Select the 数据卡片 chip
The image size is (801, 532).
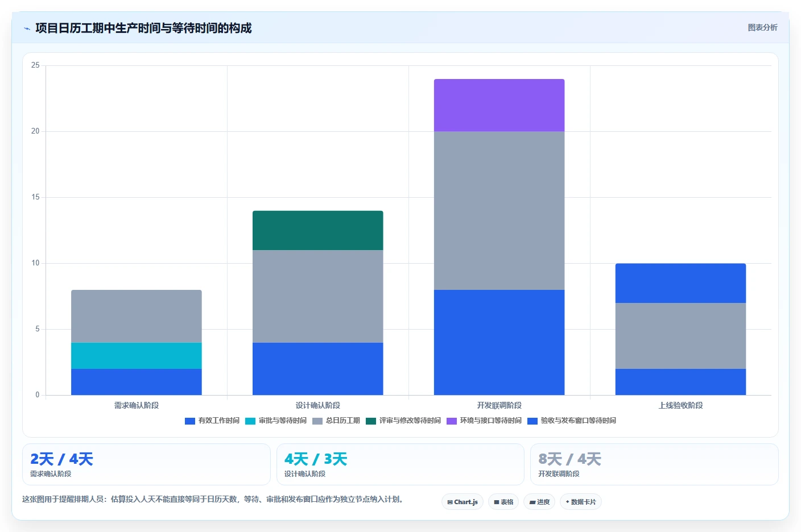[581, 502]
